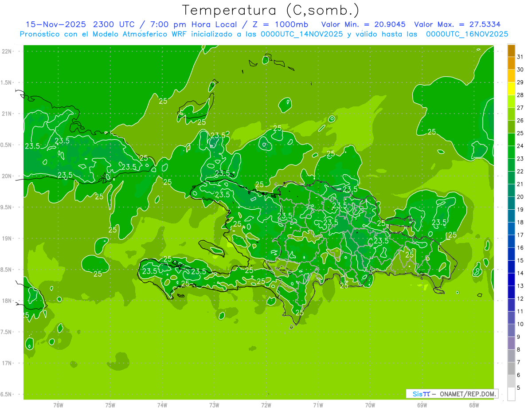This screenshot has height=411, width=532.
Task: Select the legend color band between 24 and 25
Action: click(x=511, y=140)
